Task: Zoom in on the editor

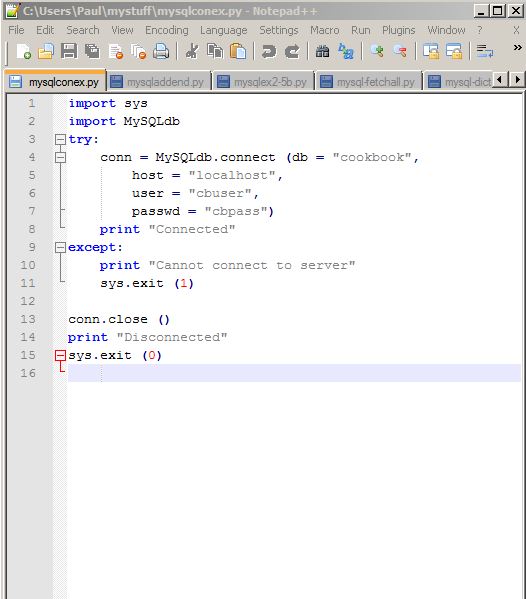Action: [x=377, y=51]
